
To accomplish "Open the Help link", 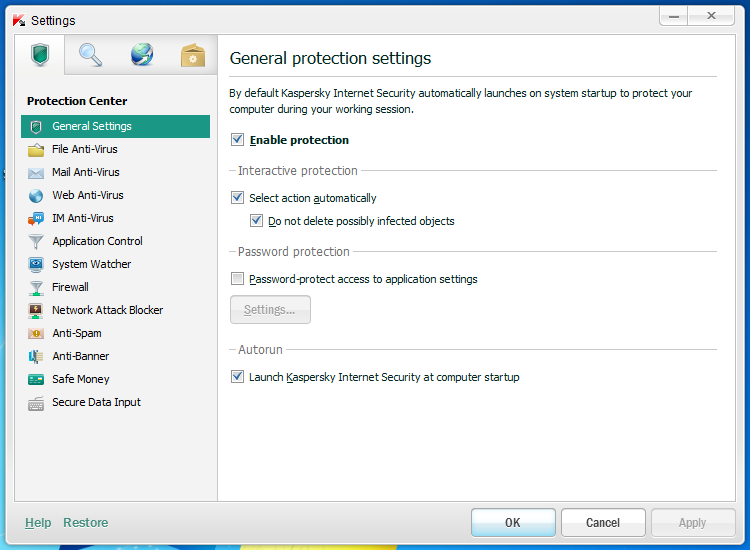I will [x=38, y=523].
